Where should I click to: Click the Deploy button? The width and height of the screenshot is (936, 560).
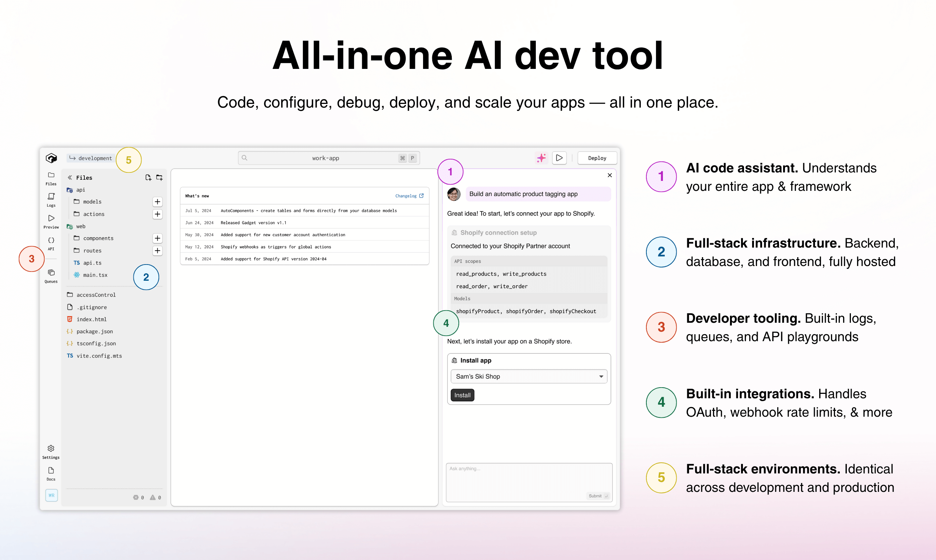[597, 158]
